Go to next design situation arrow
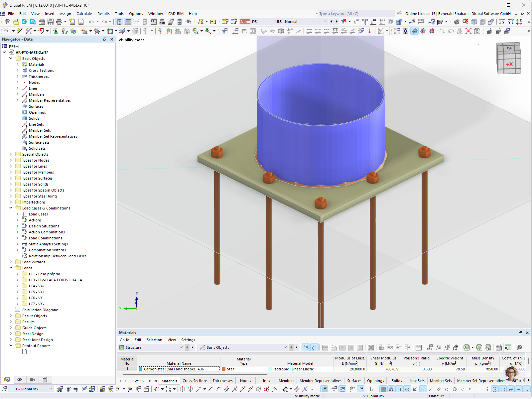 point(336,22)
